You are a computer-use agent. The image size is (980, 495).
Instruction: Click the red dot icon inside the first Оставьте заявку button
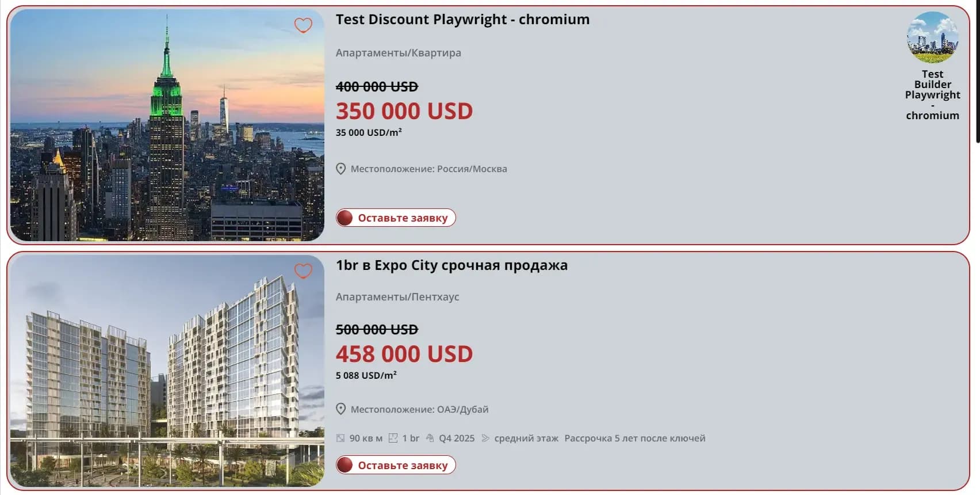click(x=346, y=218)
